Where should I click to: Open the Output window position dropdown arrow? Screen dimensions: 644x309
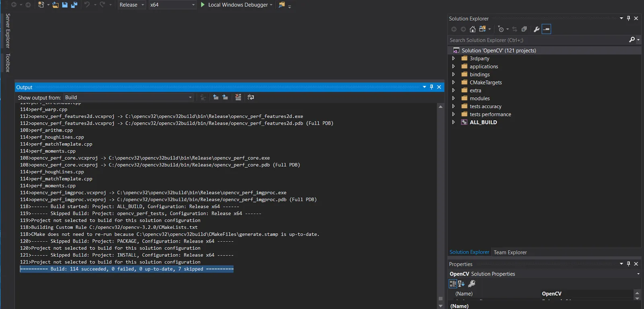(424, 87)
